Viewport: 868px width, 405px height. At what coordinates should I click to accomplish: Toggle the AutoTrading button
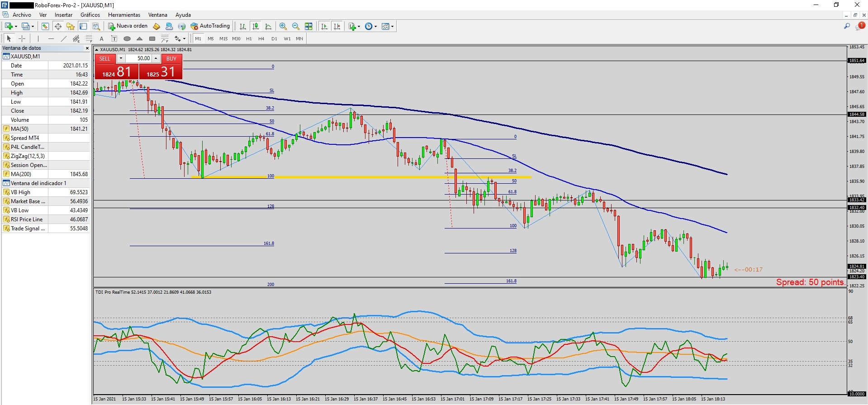210,26
